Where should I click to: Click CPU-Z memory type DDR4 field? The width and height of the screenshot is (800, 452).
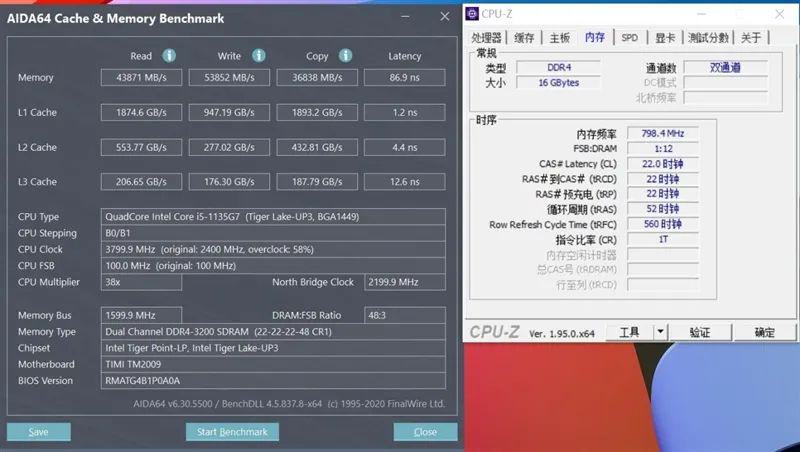559,67
